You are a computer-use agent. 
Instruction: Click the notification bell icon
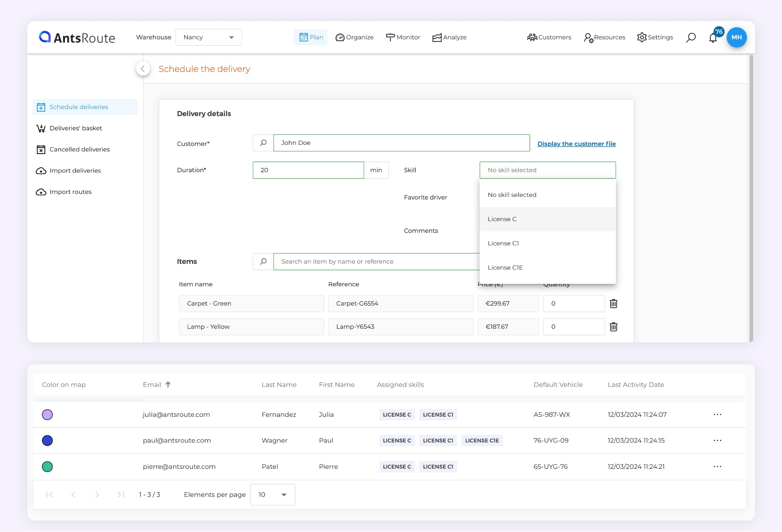coord(713,38)
